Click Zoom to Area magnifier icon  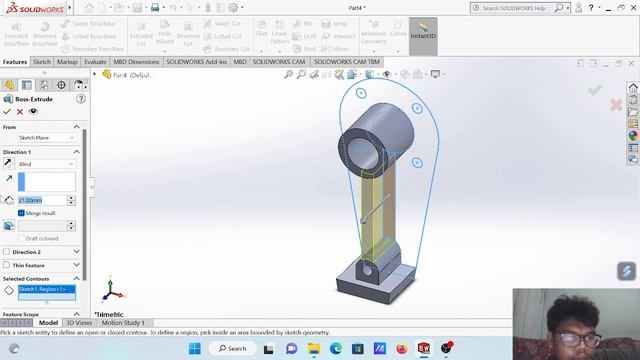coord(301,74)
